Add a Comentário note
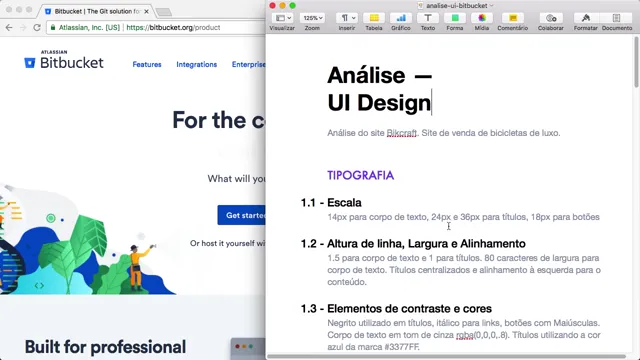The height and width of the screenshot is (360, 640). tap(513, 18)
